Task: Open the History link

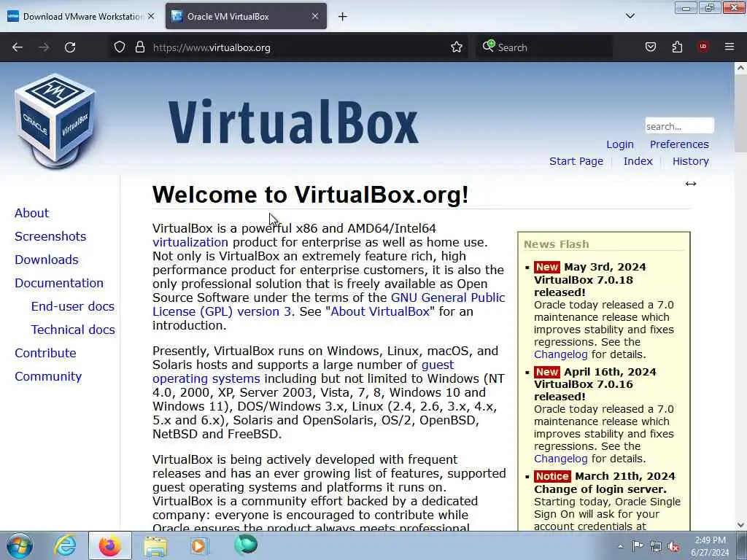Action: pos(690,161)
